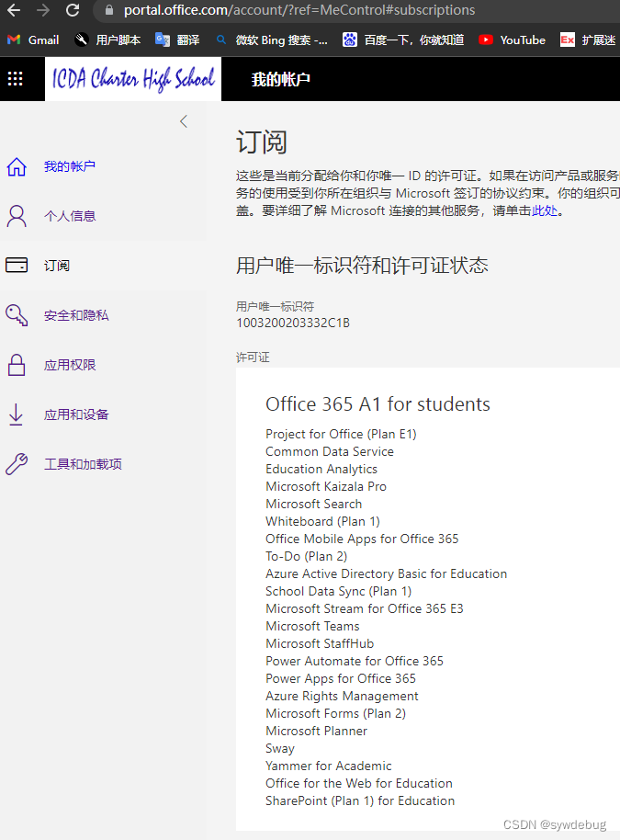Image resolution: width=620 pixels, height=840 pixels.
Task: Click Microsoft Teams entry
Action: (x=312, y=626)
